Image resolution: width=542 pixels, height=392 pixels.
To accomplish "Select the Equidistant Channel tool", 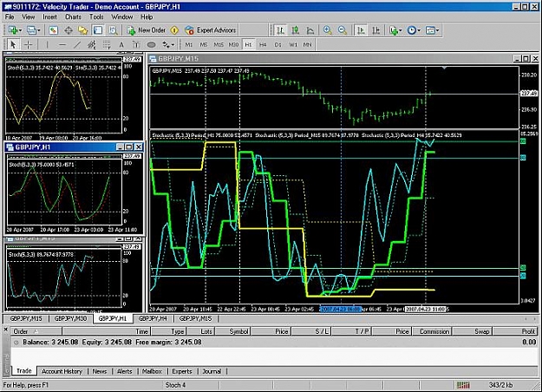I will [92, 44].
